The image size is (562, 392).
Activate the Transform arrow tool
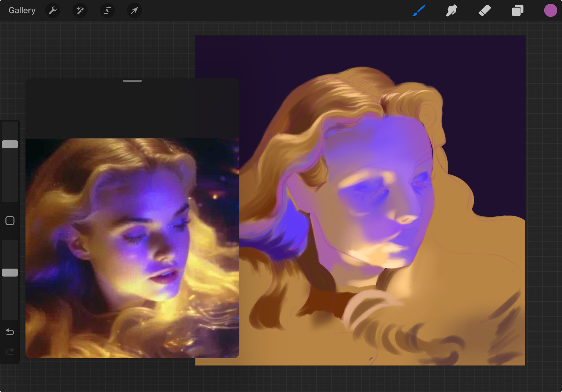135,11
